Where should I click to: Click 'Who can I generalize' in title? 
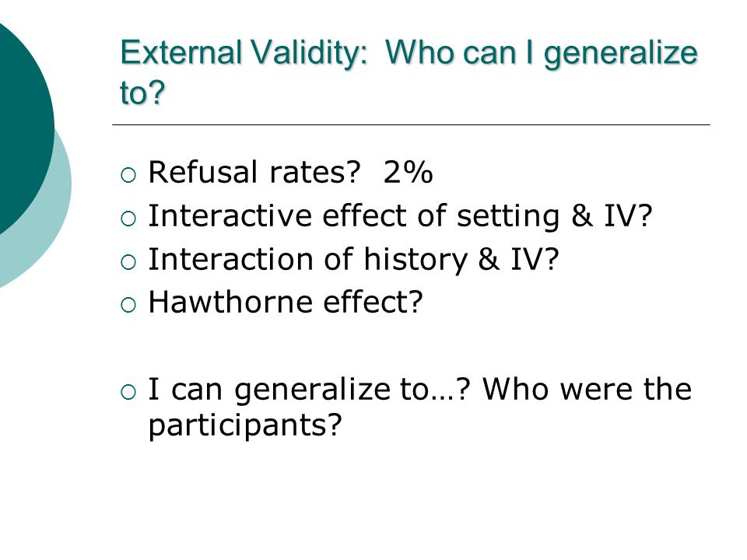(x=542, y=54)
